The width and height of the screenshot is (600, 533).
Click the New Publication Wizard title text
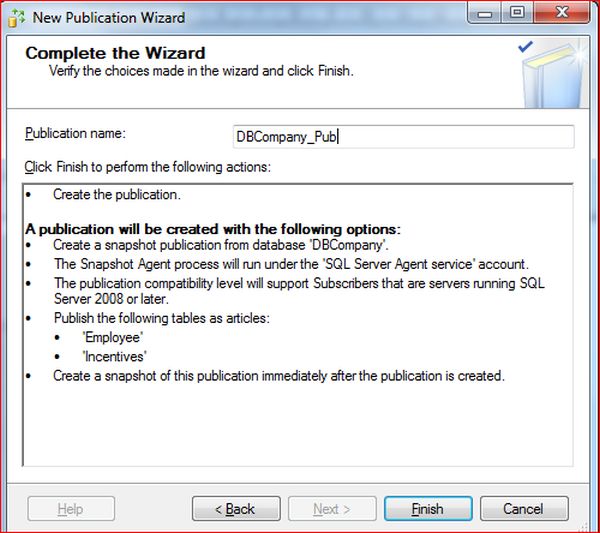click(109, 18)
